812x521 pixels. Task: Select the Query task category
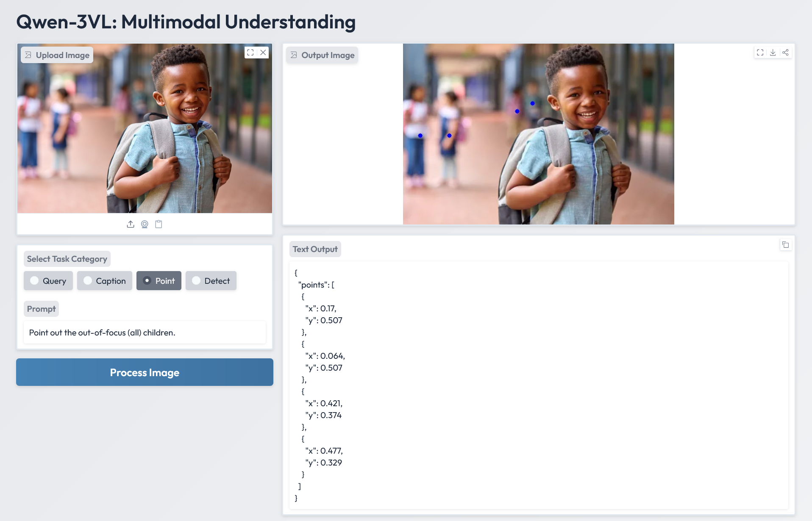pos(48,281)
